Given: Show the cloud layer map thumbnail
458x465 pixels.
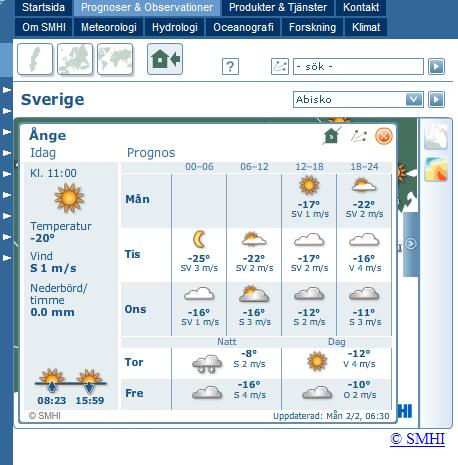Looking at the screenshot, I should click(436, 137).
